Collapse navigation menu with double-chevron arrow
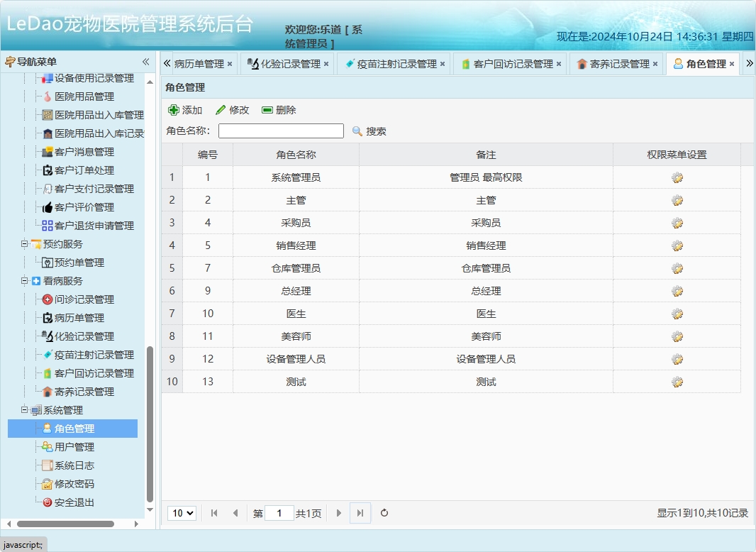The width and height of the screenshot is (756, 552). click(x=145, y=62)
